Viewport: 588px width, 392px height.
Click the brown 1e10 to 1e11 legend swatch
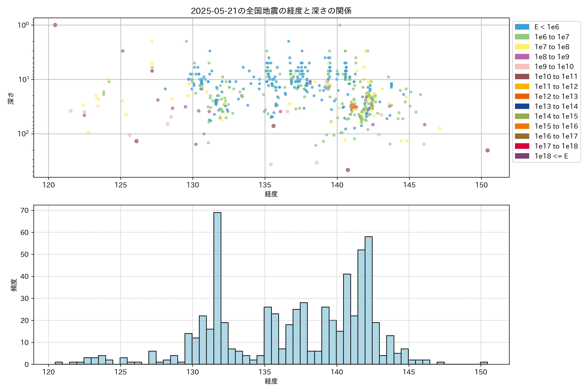tap(522, 76)
